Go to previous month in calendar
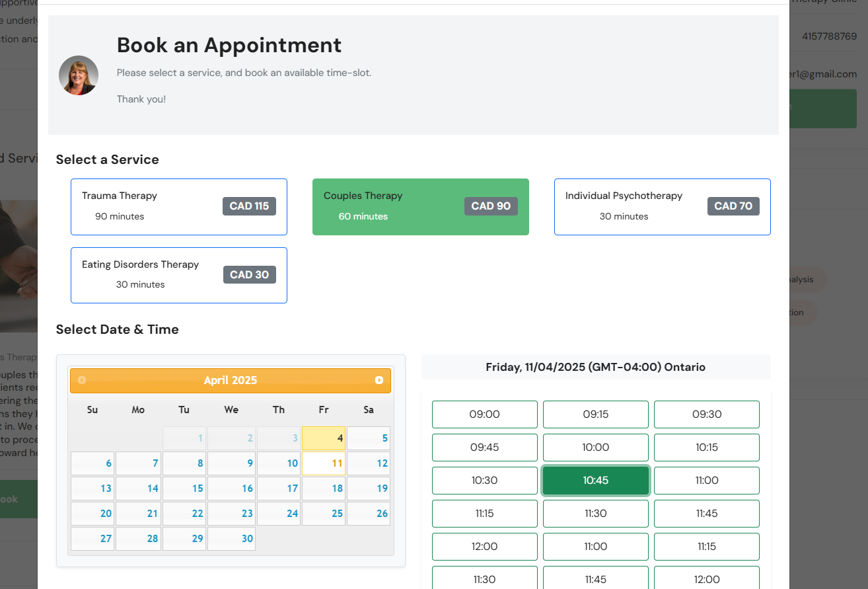868x589 pixels. [82, 380]
